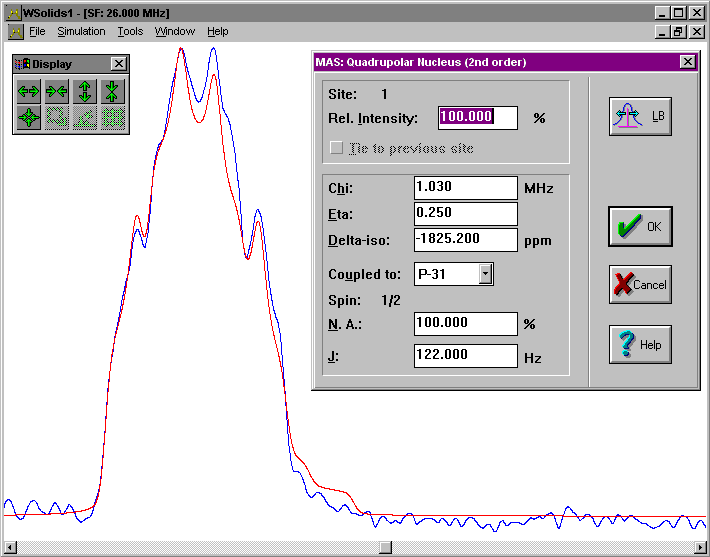The height and width of the screenshot is (557, 710).
Task: Open the Simulation menu
Action: pos(81,32)
